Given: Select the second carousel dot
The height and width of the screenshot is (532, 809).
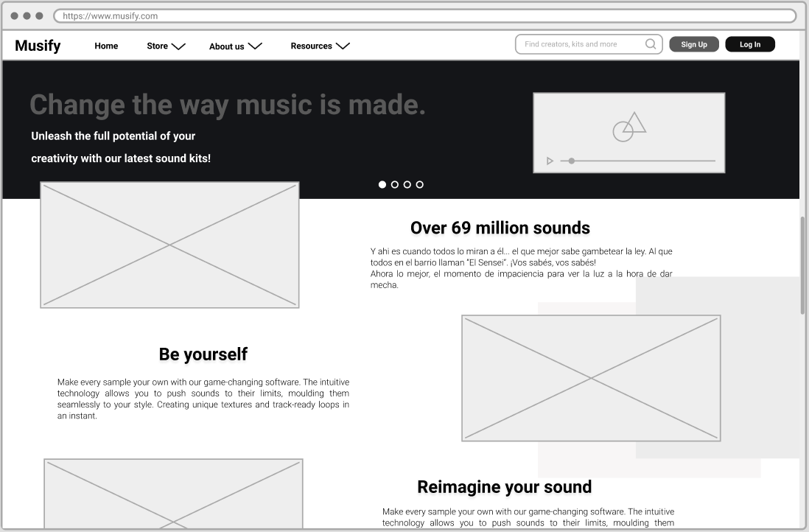Looking at the screenshot, I should [x=395, y=185].
